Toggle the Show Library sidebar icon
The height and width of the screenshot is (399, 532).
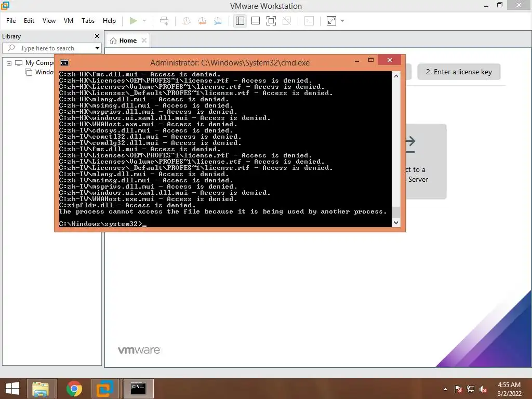coord(240,21)
